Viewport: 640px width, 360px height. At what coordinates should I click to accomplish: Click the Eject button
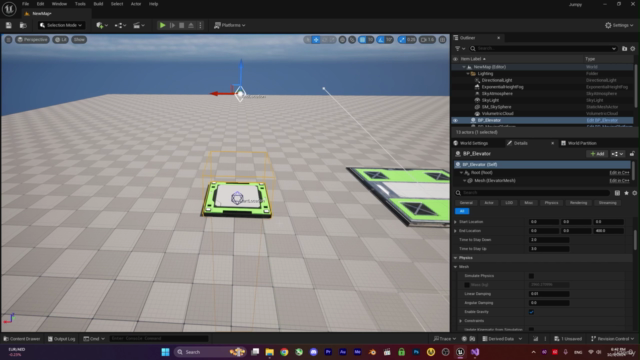pos(191,25)
